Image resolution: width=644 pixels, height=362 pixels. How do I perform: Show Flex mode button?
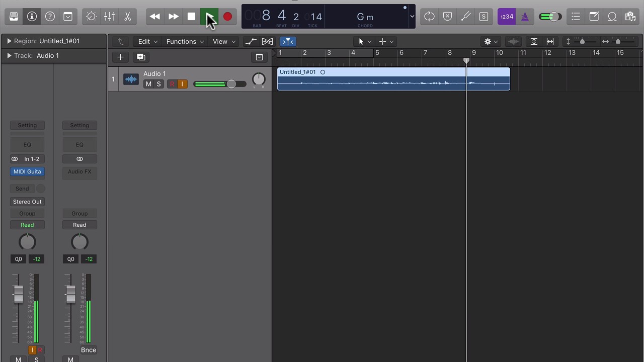coord(267,41)
